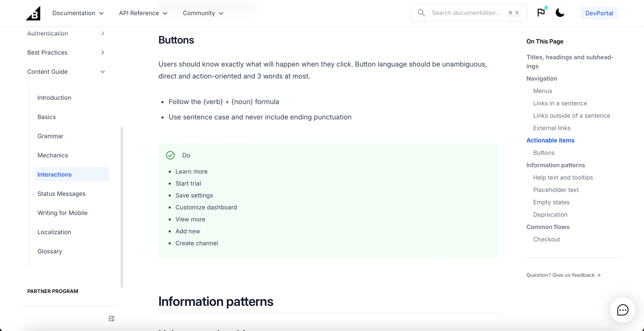The width and height of the screenshot is (644, 331).
Task: Click the Command-K shortcut badge
Action: click(514, 13)
